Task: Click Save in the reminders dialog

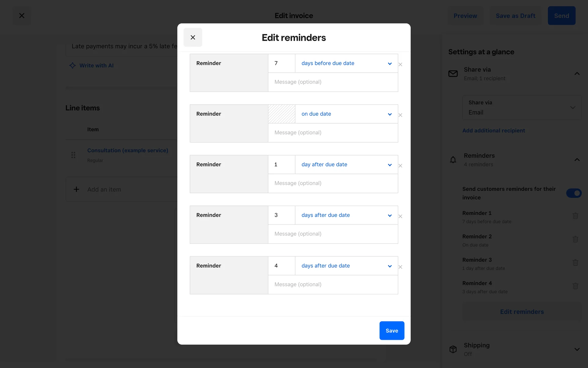Action: (392, 331)
